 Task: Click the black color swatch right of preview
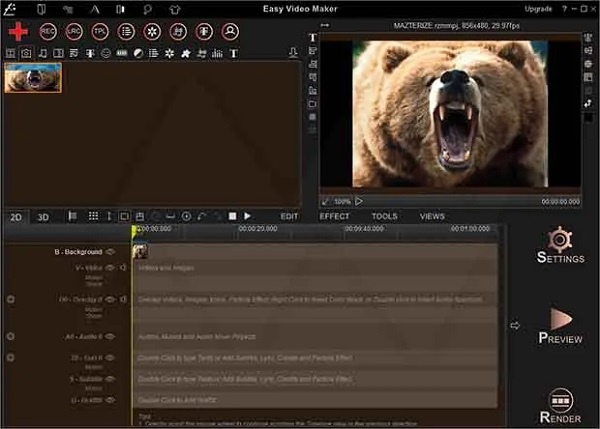(x=589, y=118)
